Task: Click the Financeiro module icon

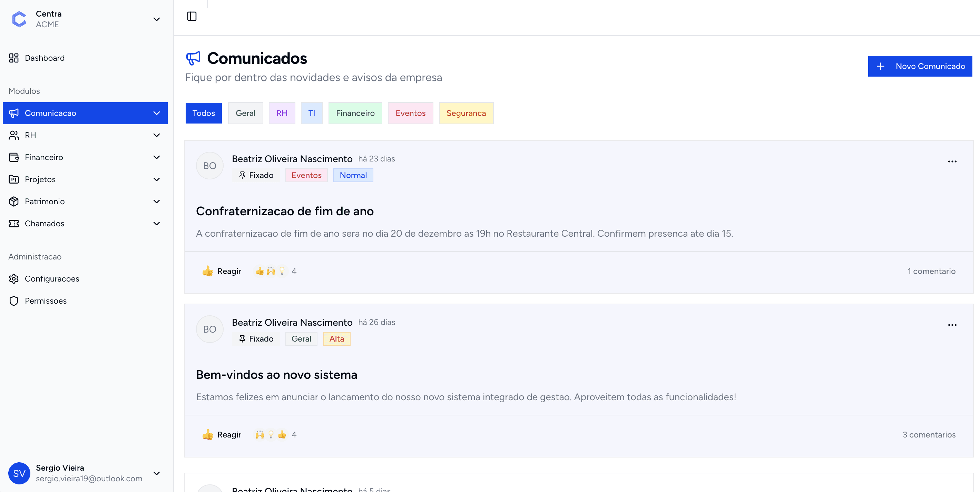Action: click(14, 157)
